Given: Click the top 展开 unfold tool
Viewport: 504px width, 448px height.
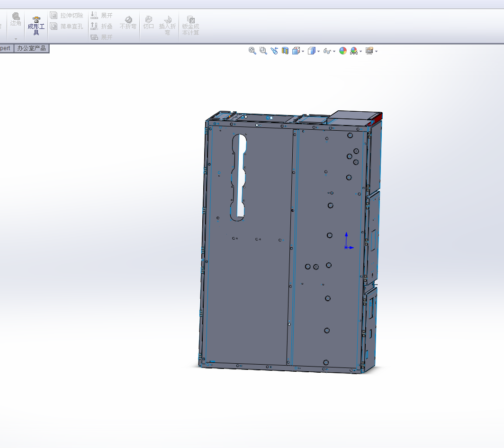Looking at the screenshot, I should point(101,15).
